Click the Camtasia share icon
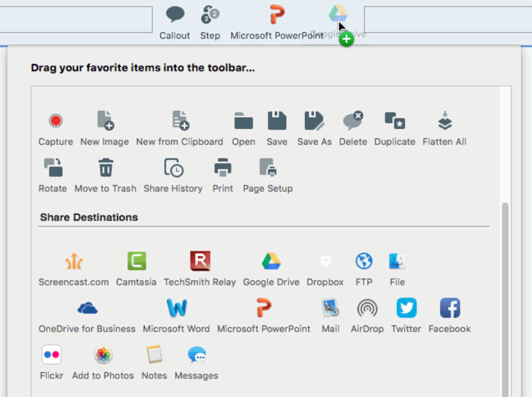 click(136, 261)
